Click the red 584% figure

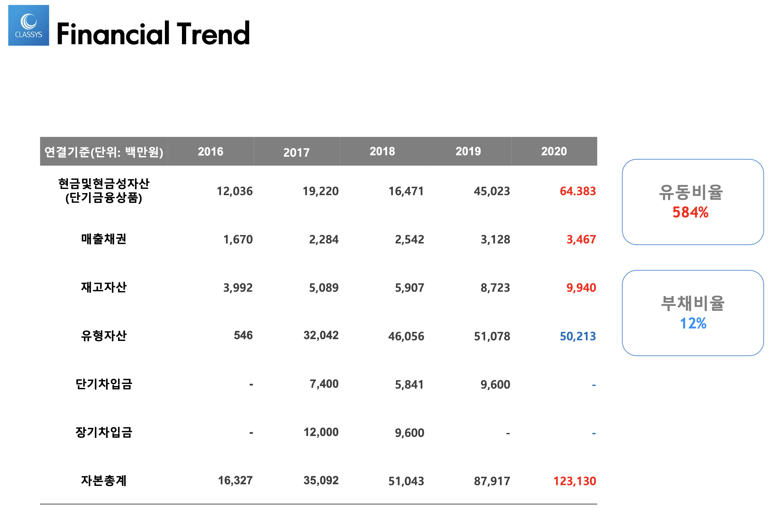click(691, 213)
